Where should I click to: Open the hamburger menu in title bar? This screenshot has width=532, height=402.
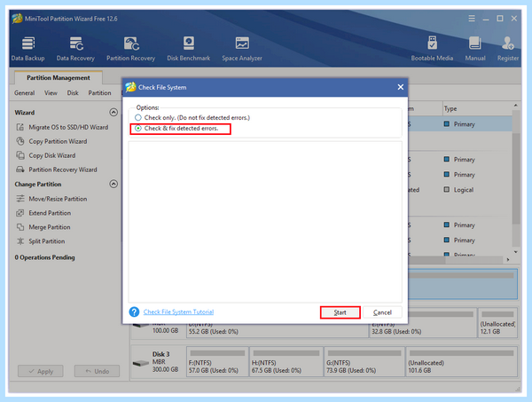click(x=472, y=19)
